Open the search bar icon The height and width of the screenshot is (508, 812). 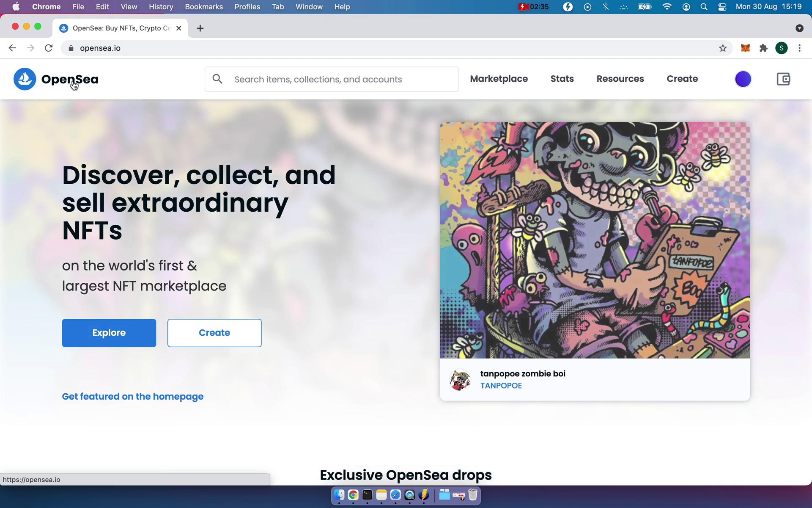217,79
